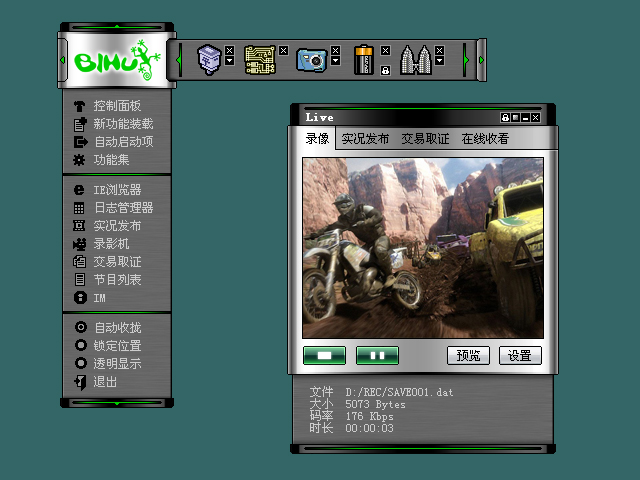Toggle the lock icon in Live title bar
The image size is (640, 480).
coord(505,118)
